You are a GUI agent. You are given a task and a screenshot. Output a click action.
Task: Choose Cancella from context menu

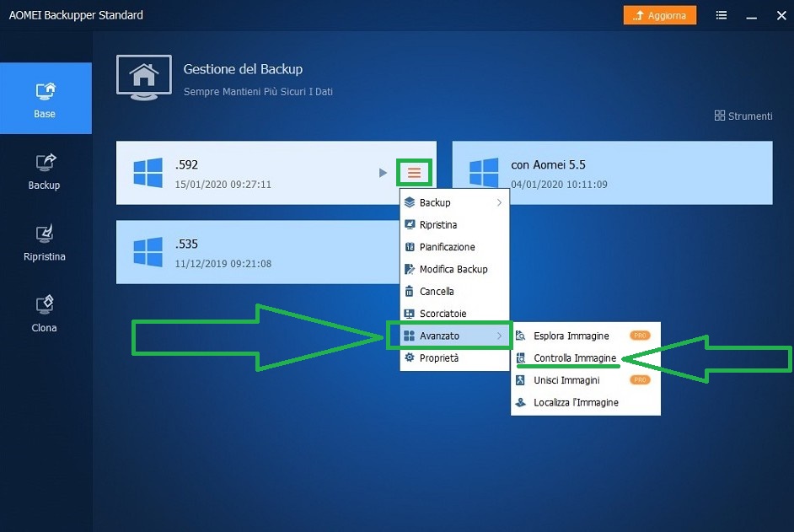tap(454, 292)
